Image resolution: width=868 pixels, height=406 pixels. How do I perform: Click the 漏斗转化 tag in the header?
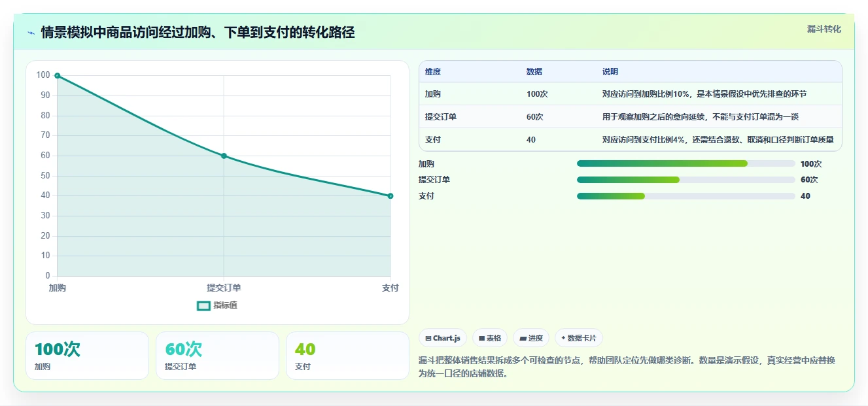[824, 29]
